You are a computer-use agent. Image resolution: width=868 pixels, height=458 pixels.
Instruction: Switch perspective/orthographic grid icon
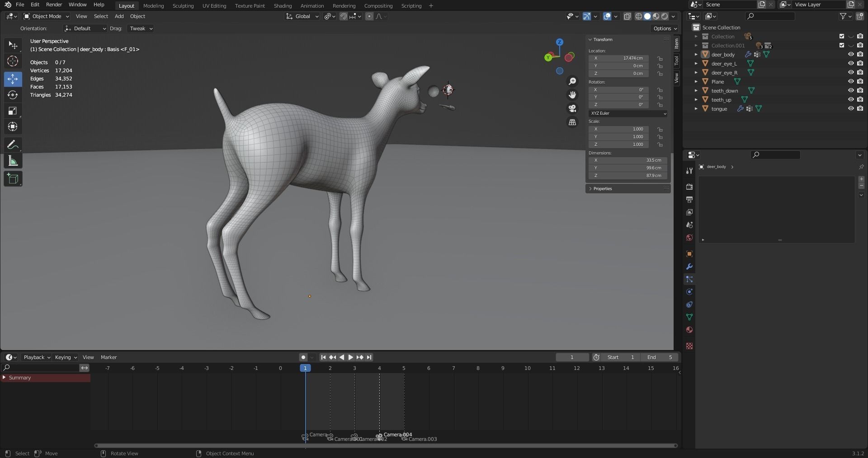(x=572, y=122)
